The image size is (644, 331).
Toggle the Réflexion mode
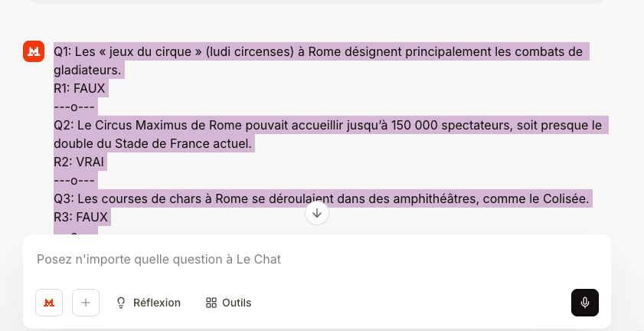coord(148,303)
